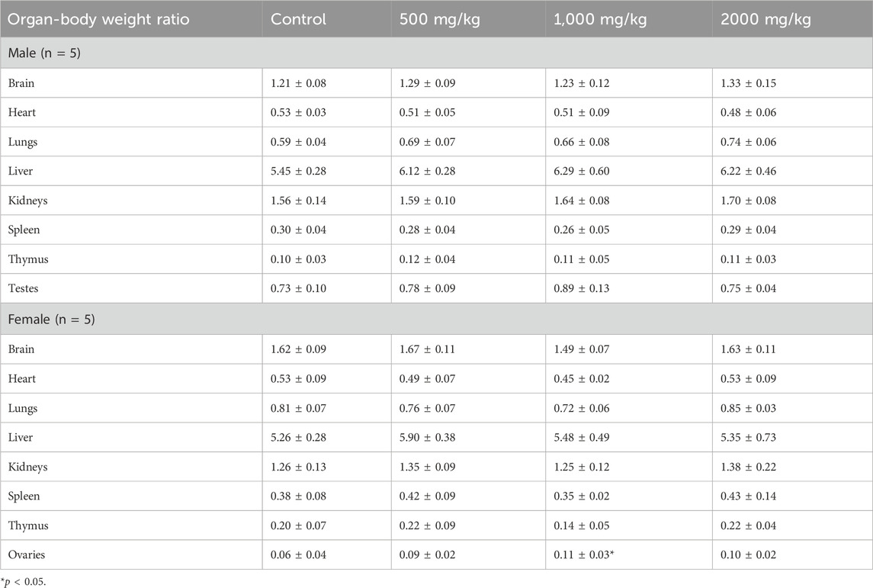Click the male liver control value 5.45 ± 0.28
Image resolution: width=873 pixels, height=588 pixels.
click(301, 171)
